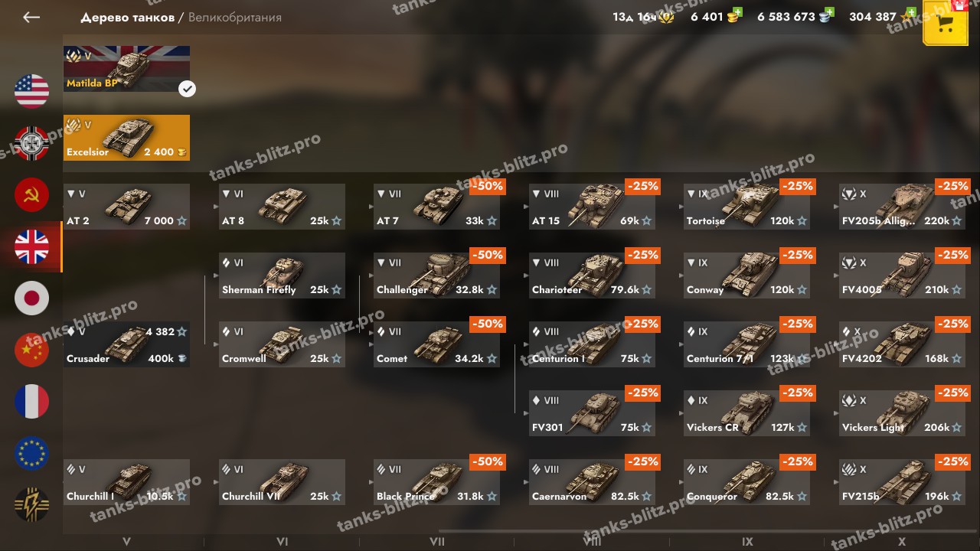This screenshot has width=980, height=551.
Task: Go back with the arrow icon
Action: 31,17
